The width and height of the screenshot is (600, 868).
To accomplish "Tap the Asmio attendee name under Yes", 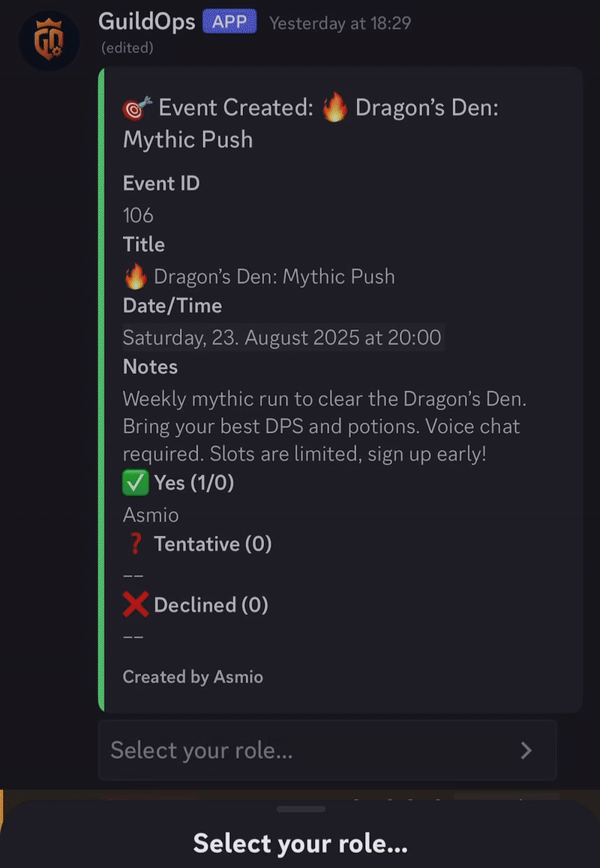I will pyautogui.click(x=151, y=515).
